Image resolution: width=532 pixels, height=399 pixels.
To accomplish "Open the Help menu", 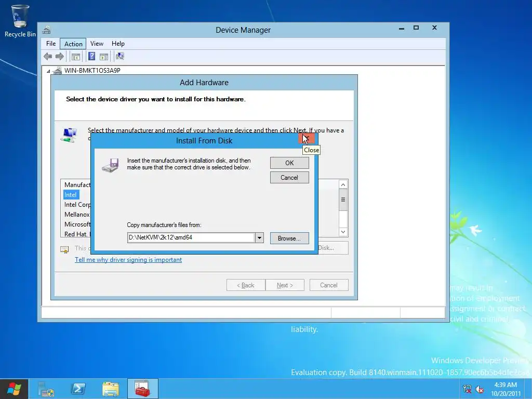I will (x=118, y=44).
